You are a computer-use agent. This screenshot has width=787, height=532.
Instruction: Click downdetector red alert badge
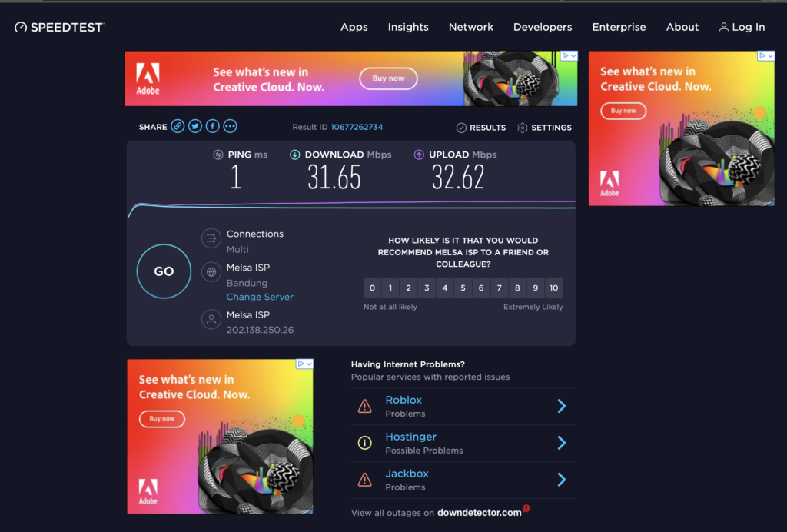coord(526,508)
